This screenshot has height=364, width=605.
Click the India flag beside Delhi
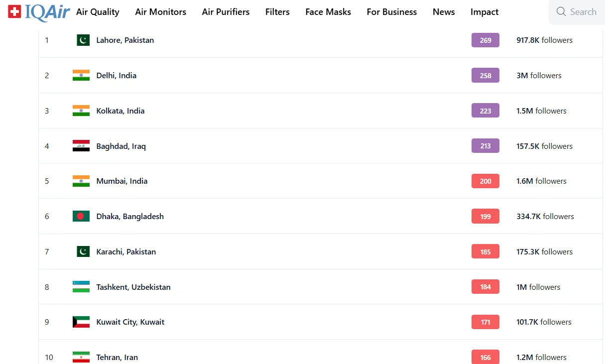(x=81, y=75)
